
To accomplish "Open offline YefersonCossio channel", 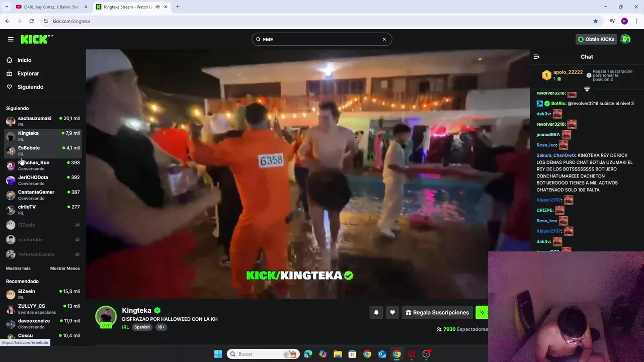I will click(43, 254).
